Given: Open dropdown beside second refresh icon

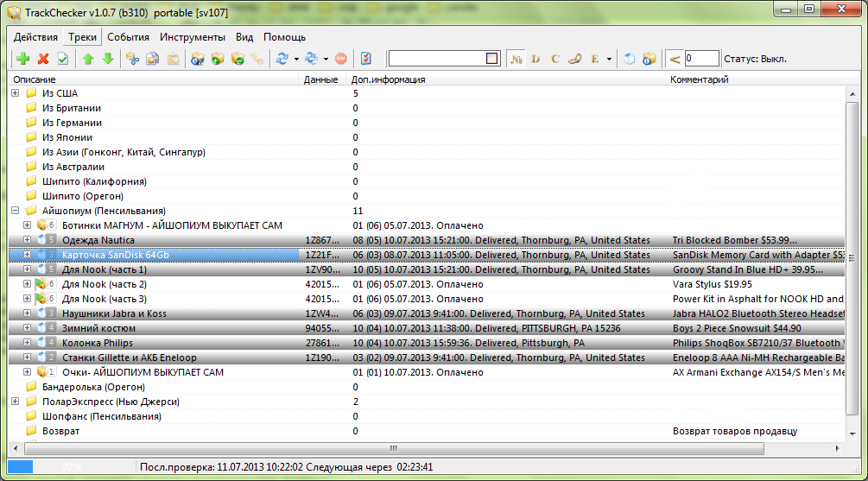Looking at the screenshot, I should pyautogui.click(x=326, y=60).
